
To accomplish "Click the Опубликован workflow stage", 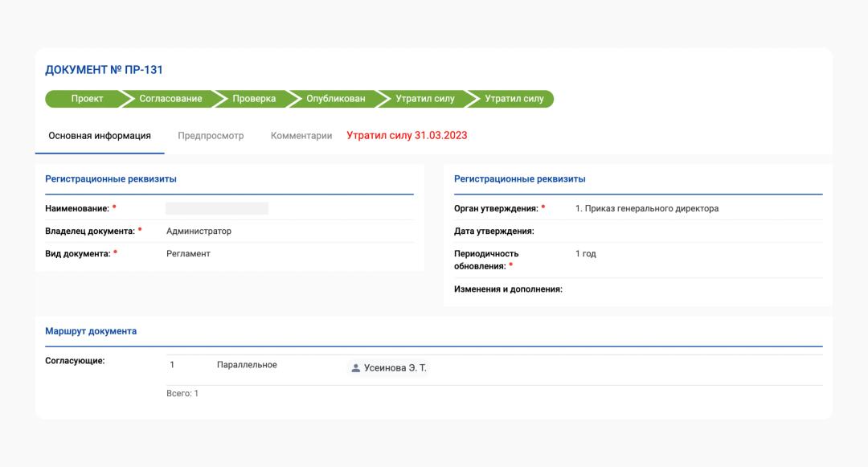I will pyautogui.click(x=335, y=99).
